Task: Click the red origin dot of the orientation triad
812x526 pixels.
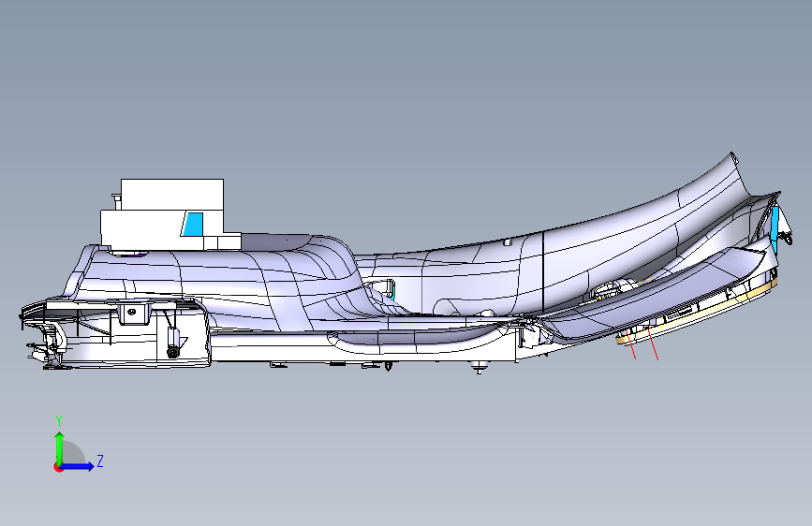Action: tap(58, 467)
